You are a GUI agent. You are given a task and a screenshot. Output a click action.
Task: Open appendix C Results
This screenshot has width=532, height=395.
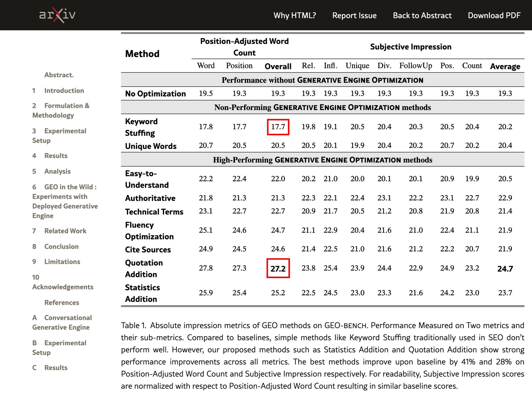50,367
